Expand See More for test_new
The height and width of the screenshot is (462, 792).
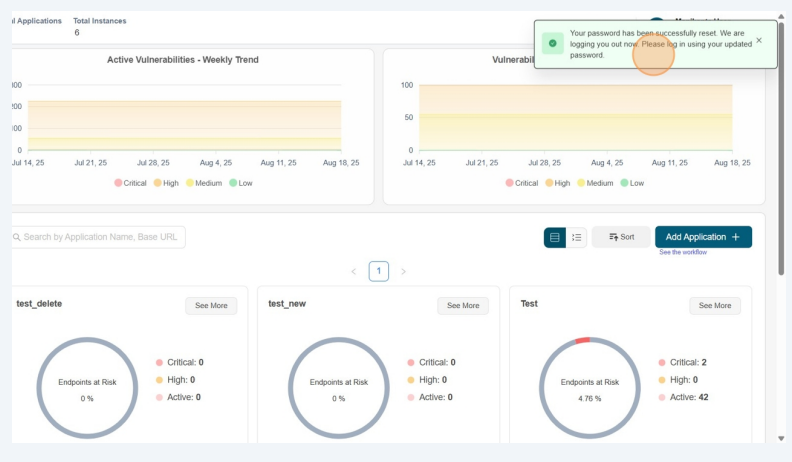[x=463, y=306]
